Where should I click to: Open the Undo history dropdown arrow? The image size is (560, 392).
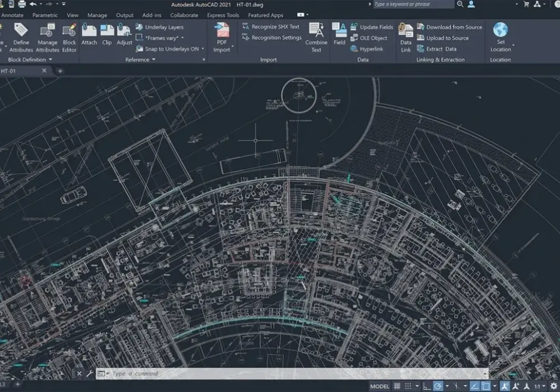[x=41, y=4]
